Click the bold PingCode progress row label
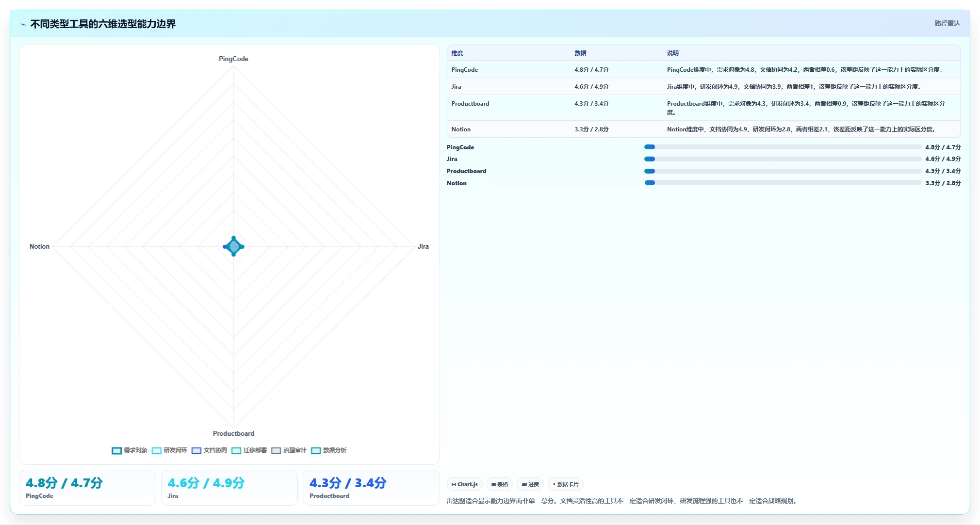 (460, 147)
